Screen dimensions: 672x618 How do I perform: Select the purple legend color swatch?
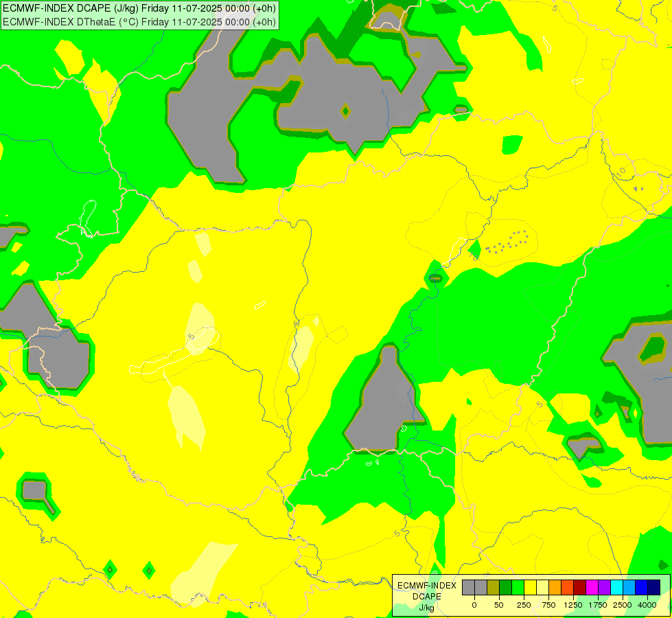tap(604, 588)
